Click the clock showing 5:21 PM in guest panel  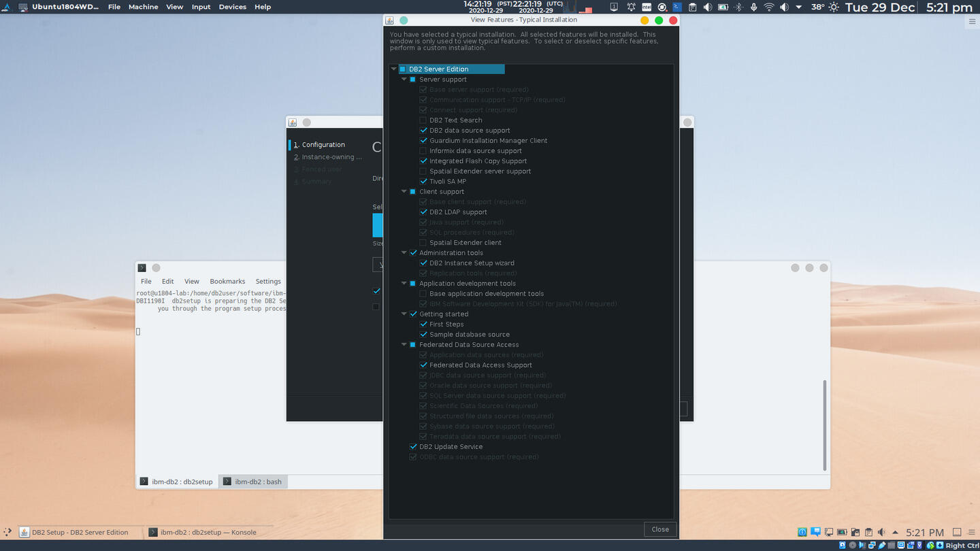[925, 532]
